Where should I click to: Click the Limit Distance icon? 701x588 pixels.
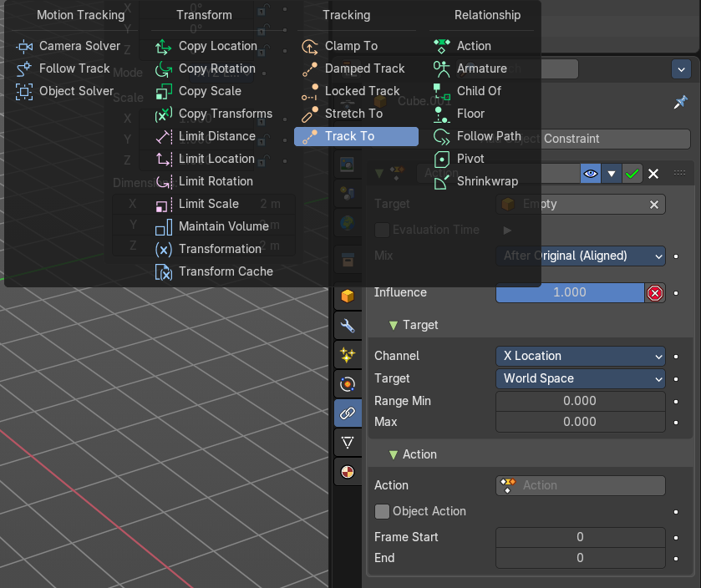click(x=164, y=137)
